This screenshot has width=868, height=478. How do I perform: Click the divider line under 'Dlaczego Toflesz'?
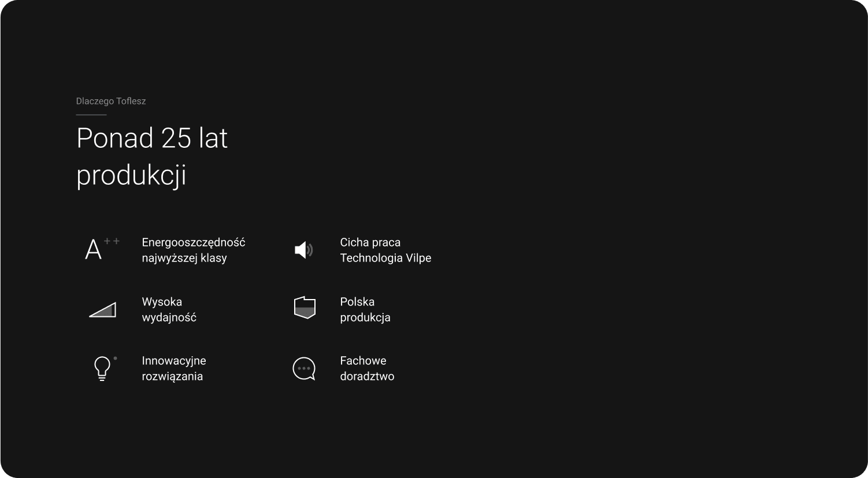coord(91,115)
